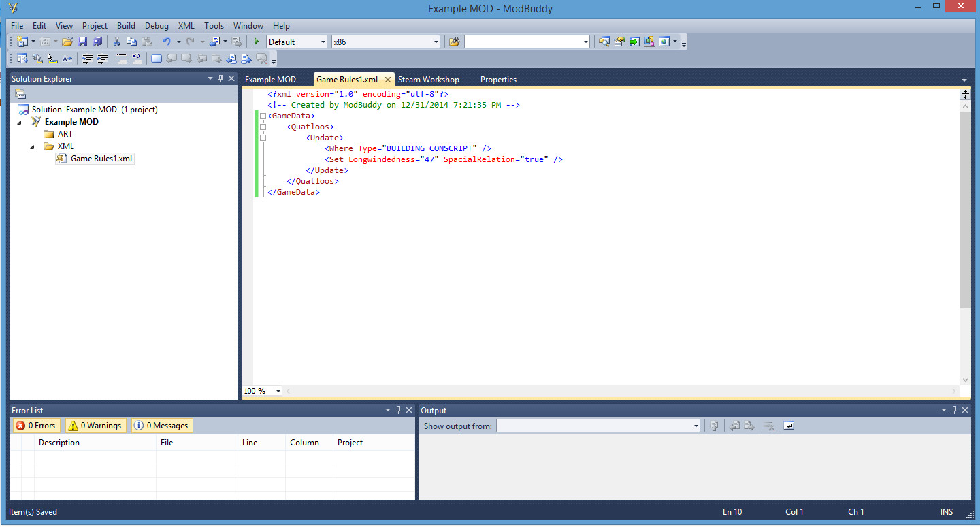The width and height of the screenshot is (980, 527).
Task: Click the Display Member List icon in the text editor toolbar
Action: pos(22,59)
